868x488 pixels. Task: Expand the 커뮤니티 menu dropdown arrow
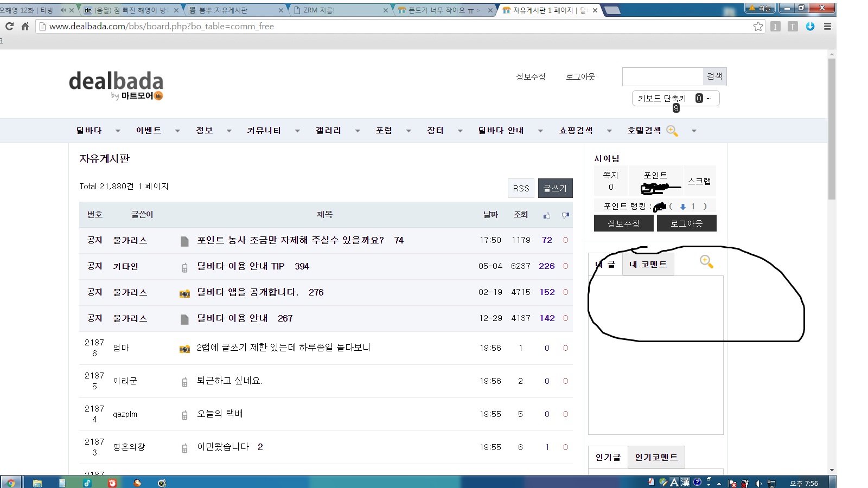tap(297, 131)
